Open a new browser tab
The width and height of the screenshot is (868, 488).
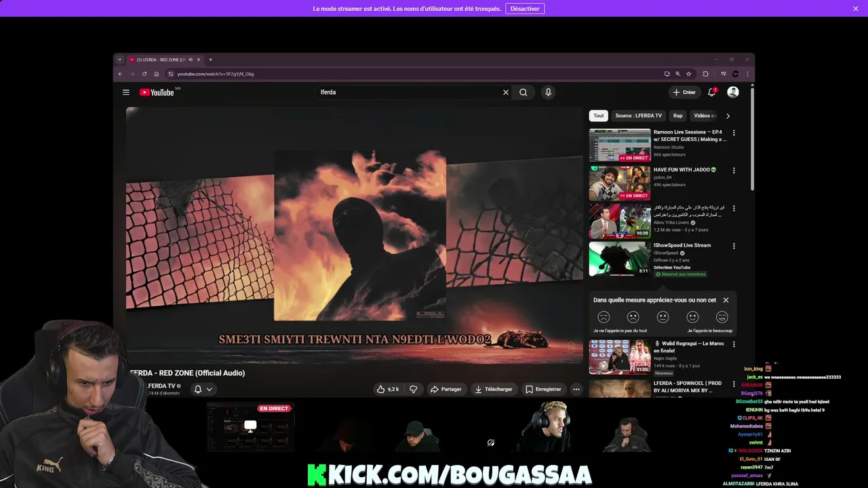[210, 60]
